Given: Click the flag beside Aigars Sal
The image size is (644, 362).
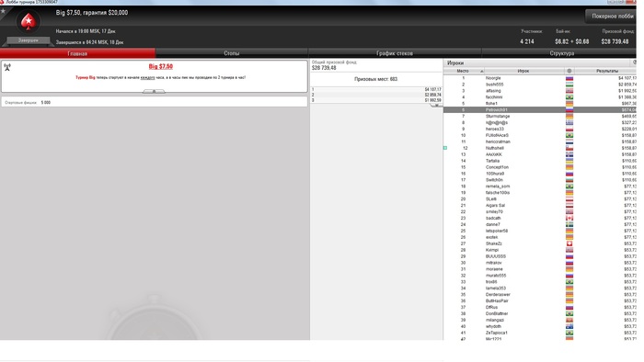Looking at the screenshot, I should click(x=569, y=206).
